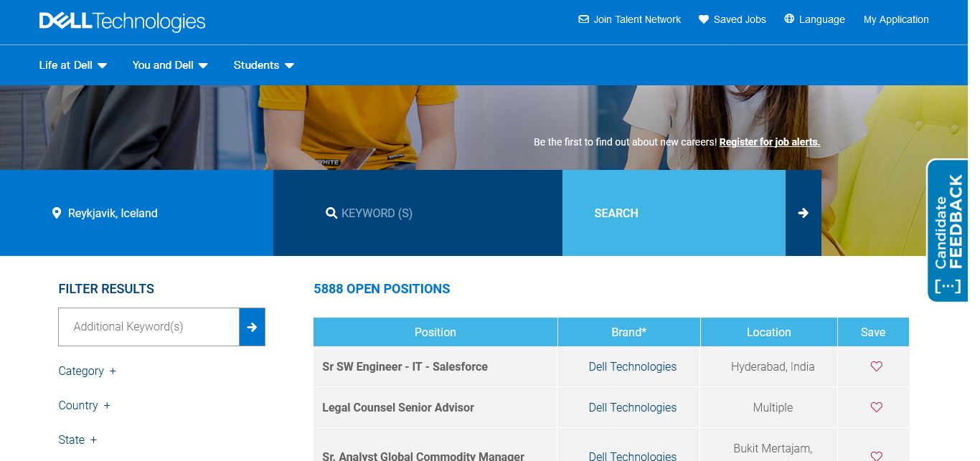The width and height of the screenshot is (980, 461).
Task: Open the Candidate Feedback side tab
Action: click(x=947, y=230)
